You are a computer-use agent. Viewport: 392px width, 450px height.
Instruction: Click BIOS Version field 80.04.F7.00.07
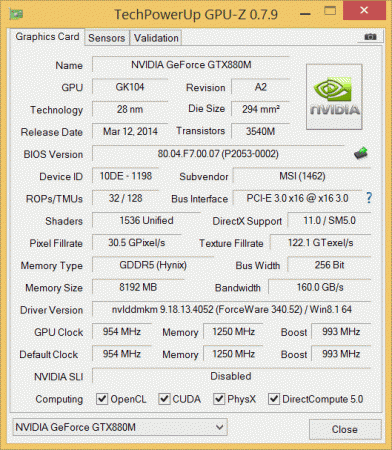coord(218,154)
